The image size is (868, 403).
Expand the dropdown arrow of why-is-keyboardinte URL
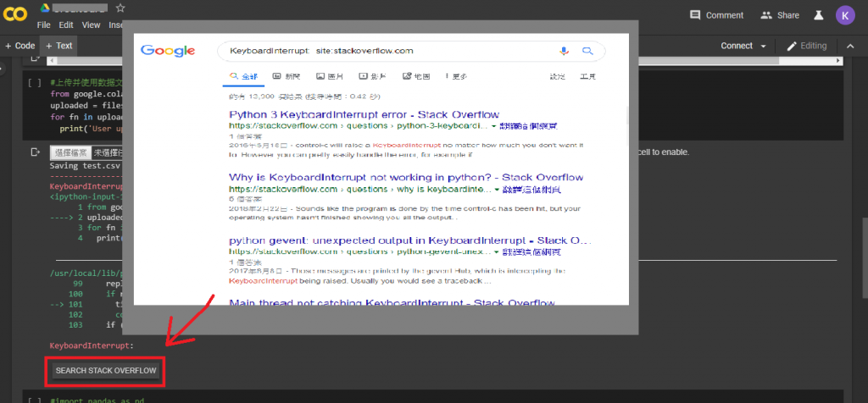tap(497, 190)
